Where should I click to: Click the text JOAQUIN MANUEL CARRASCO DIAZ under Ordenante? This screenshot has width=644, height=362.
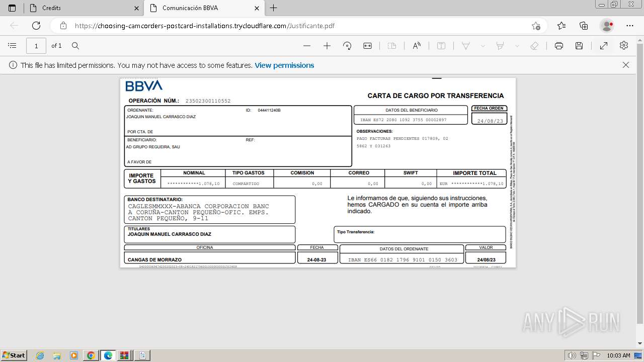tap(161, 117)
